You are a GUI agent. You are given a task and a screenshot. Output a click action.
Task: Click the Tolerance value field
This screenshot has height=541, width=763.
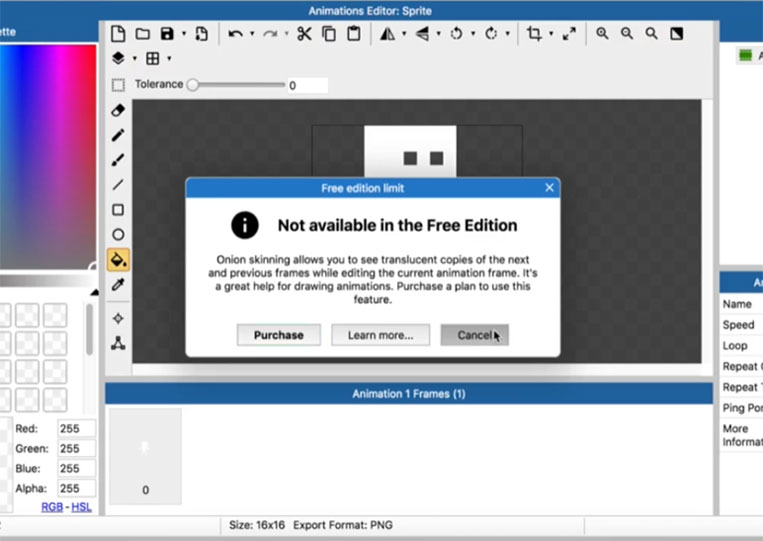tap(308, 86)
